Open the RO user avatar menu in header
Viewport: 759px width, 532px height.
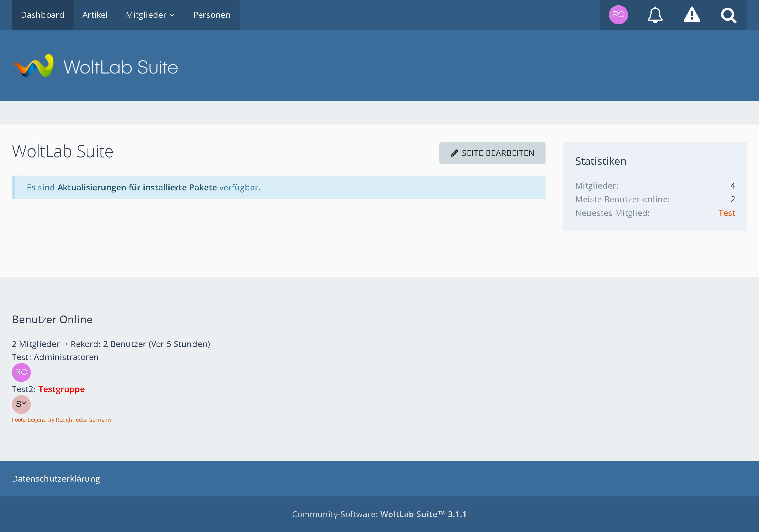pyautogui.click(x=618, y=15)
